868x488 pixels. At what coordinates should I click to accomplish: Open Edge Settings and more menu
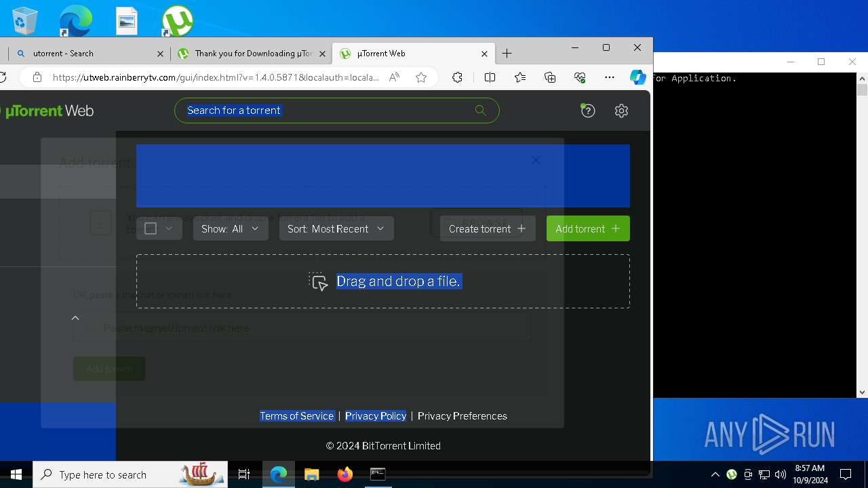pos(610,77)
